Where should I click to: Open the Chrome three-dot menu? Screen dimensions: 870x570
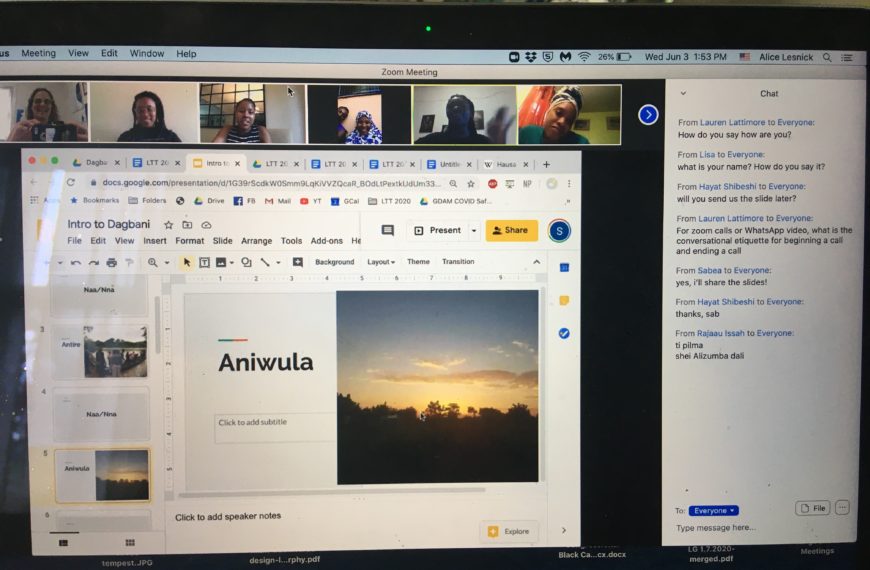[569, 184]
